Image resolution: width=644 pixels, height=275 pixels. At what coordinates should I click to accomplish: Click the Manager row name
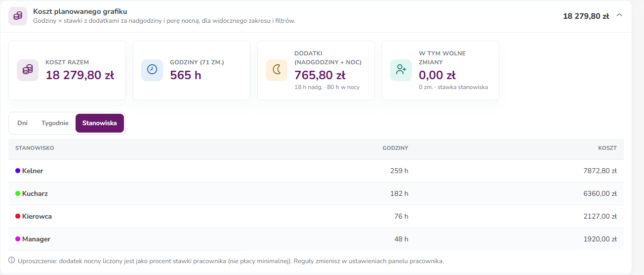tap(36, 239)
